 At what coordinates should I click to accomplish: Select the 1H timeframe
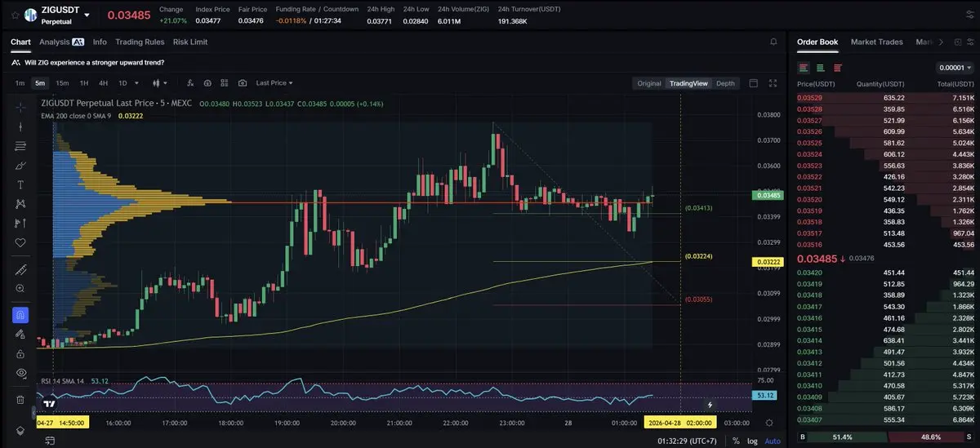click(x=83, y=83)
